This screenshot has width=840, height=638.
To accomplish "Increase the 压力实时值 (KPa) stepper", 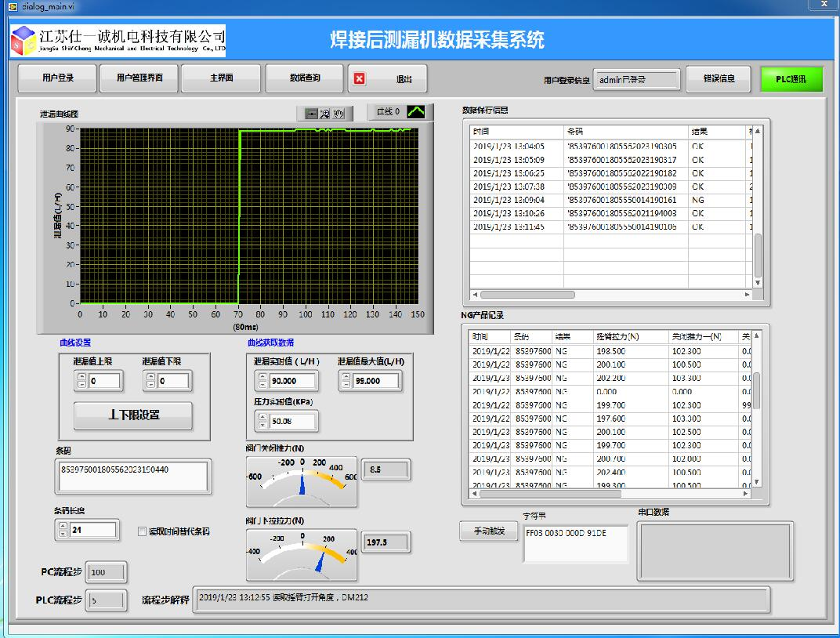I will (262, 417).
